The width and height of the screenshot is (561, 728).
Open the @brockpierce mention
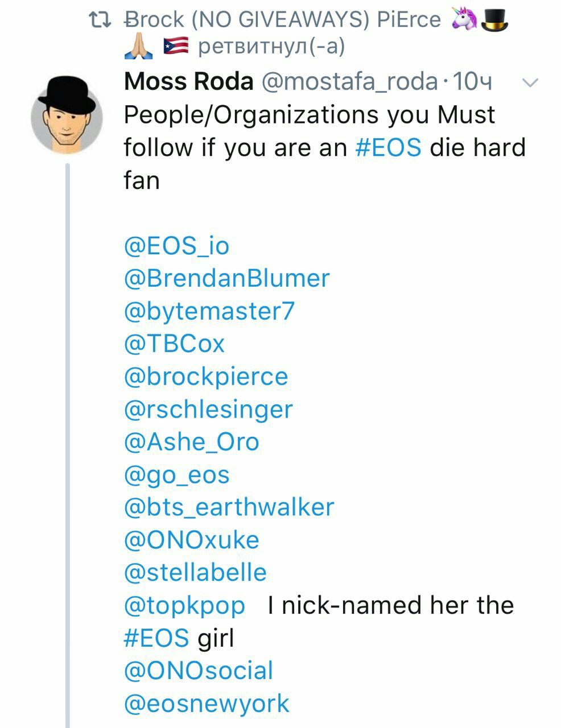206,377
